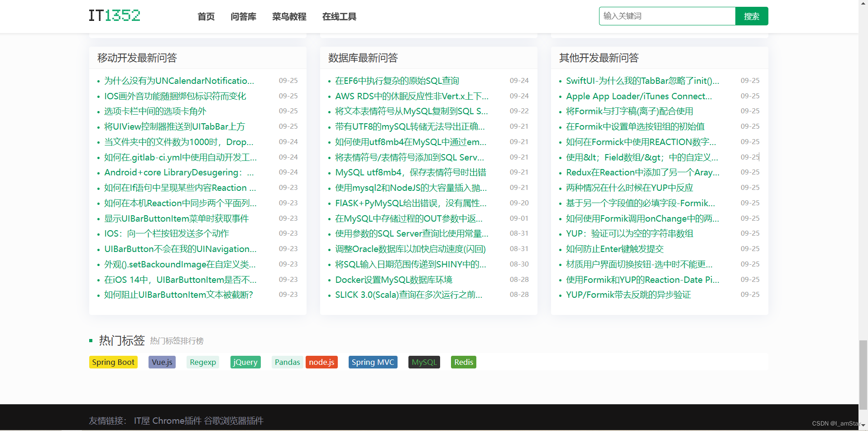The width and height of the screenshot is (868, 431).
Task: Open the Chrome插件 footer link
Action: click(177, 421)
